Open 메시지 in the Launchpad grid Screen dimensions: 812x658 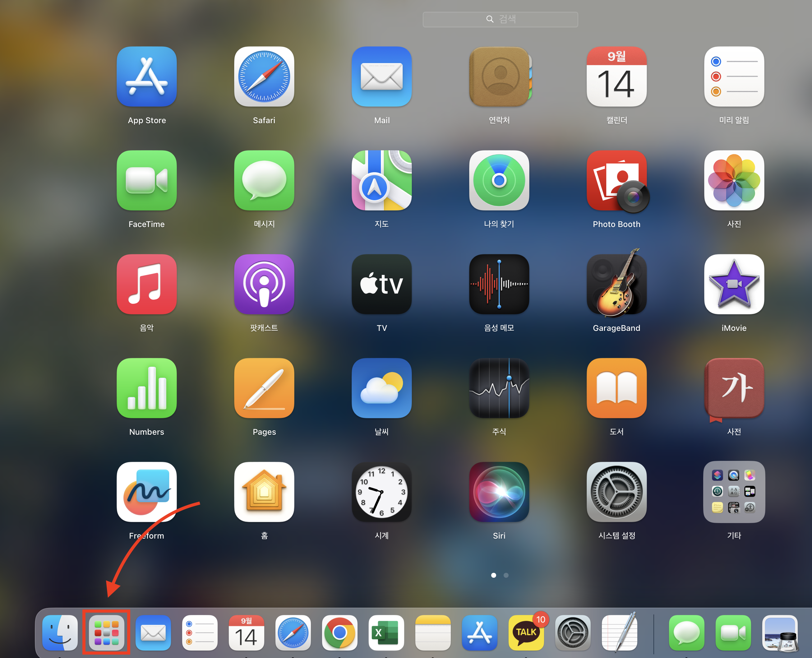tap(264, 180)
